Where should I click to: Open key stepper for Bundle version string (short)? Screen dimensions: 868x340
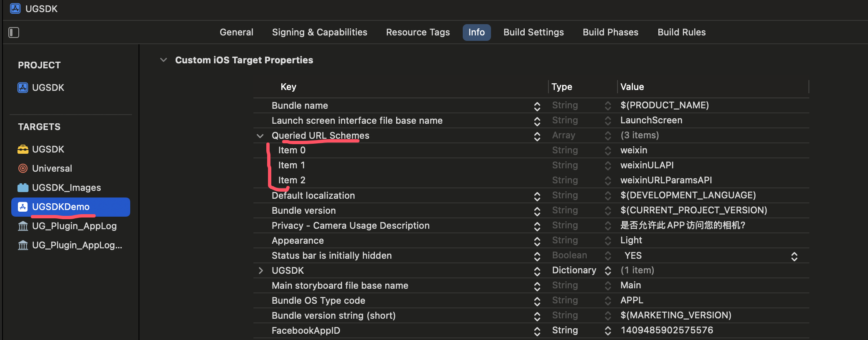click(537, 316)
